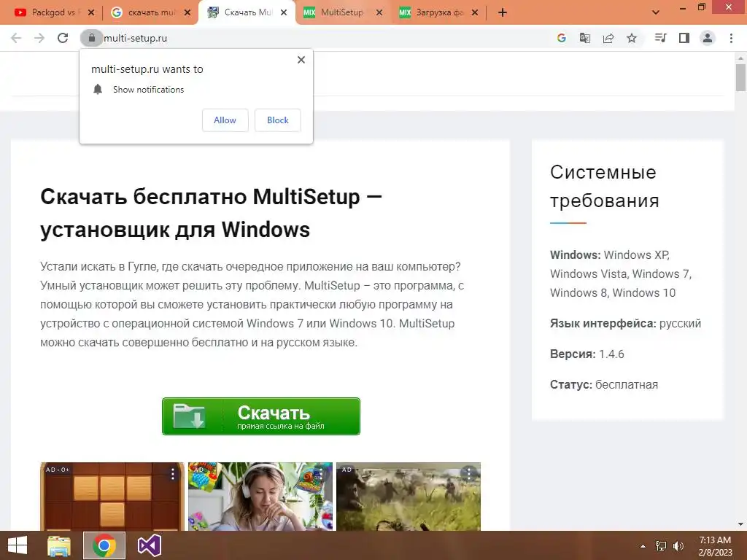Switch to Google search скачать tab
This screenshot has height=560, width=747.
click(x=152, y=12)
